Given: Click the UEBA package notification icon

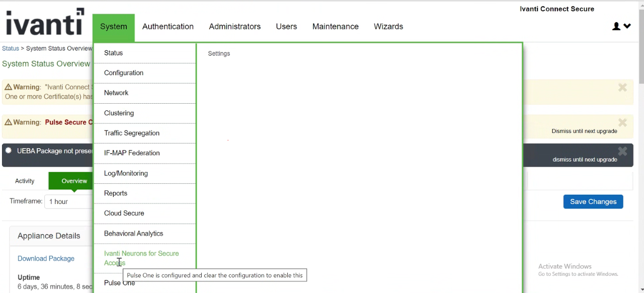Looking at the screenshot, I should 8,151.
